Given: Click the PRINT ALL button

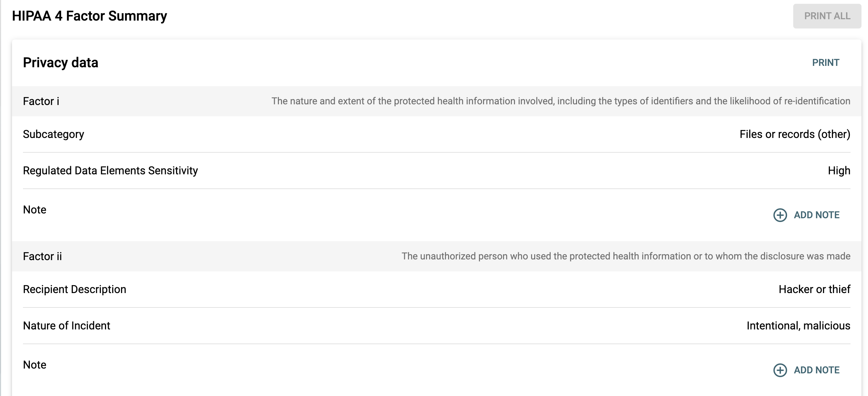Looking at the screenshot, I should tap(827, 16).
